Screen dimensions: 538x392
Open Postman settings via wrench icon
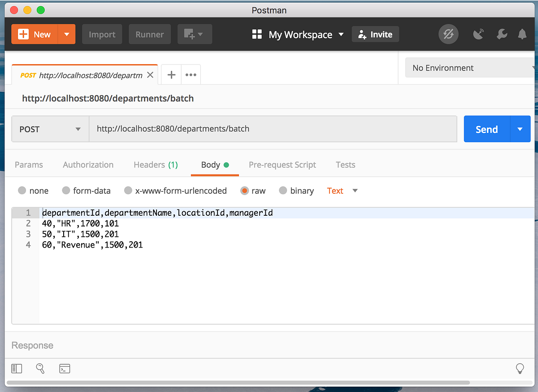click(x=502, y=34)
